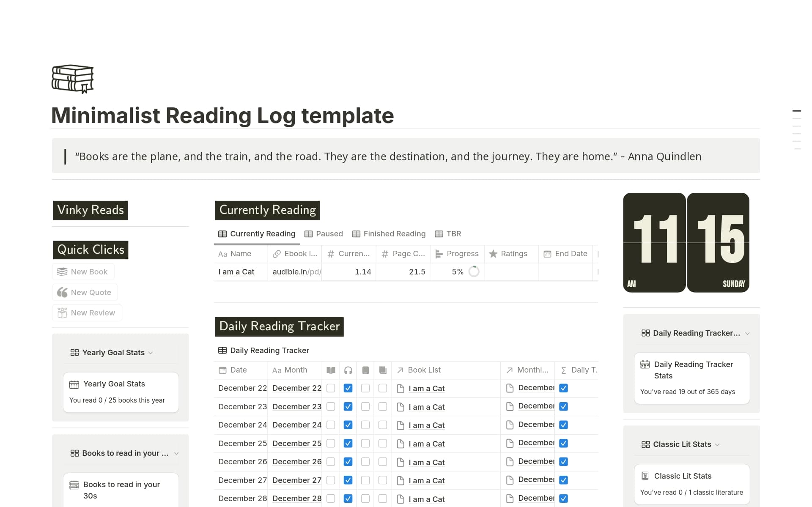Click the 5% progress ring indicator
The height and width of the screenshot is (507, 812).
coord(474,271)
